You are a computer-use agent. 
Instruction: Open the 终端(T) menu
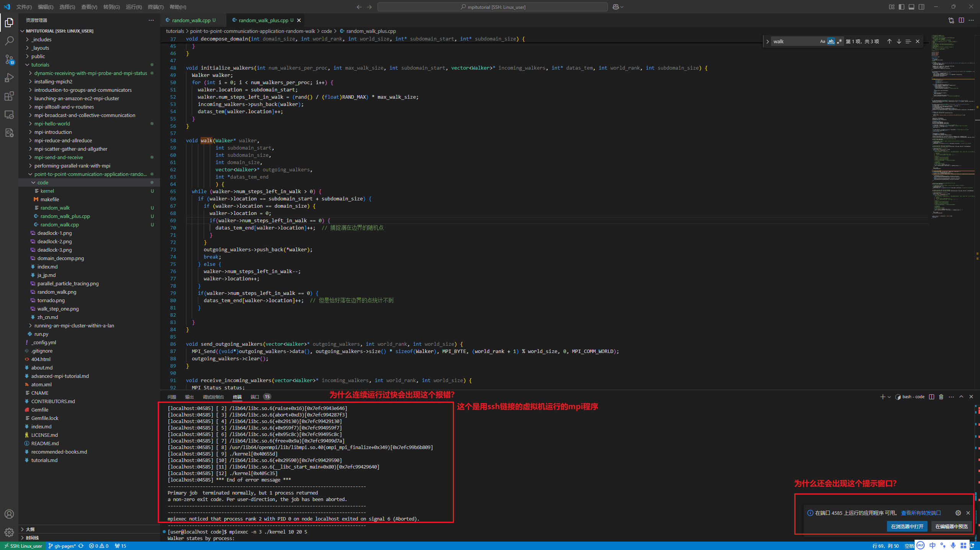coord(155,7)
